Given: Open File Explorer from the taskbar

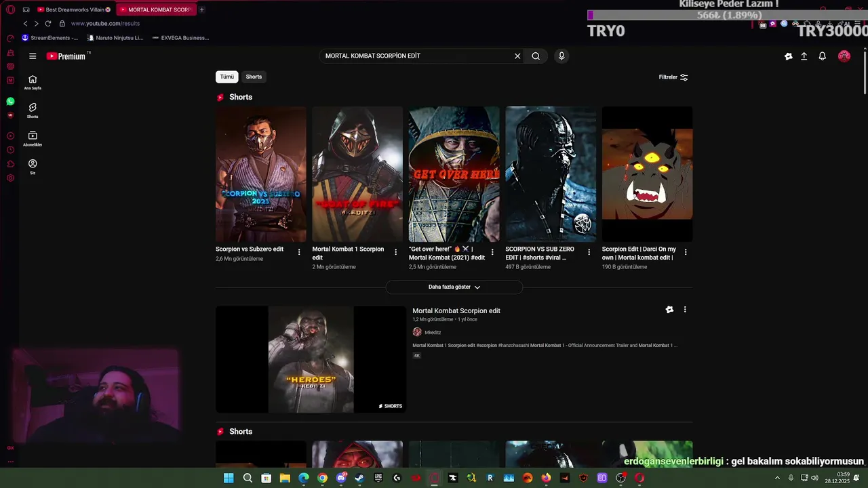Looking at the screenshot, I should point(285,478).
